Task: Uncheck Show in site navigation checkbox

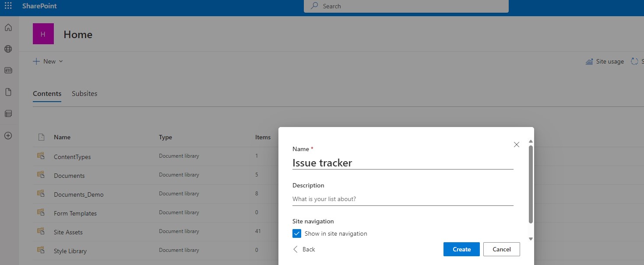Action: (x=297, y=233)
